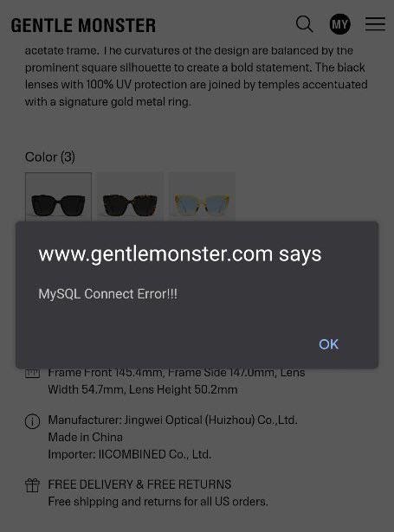Click the Importer IICOMBINED Co. text
Viewport: 394px width, 532px height.
(130, 454)
